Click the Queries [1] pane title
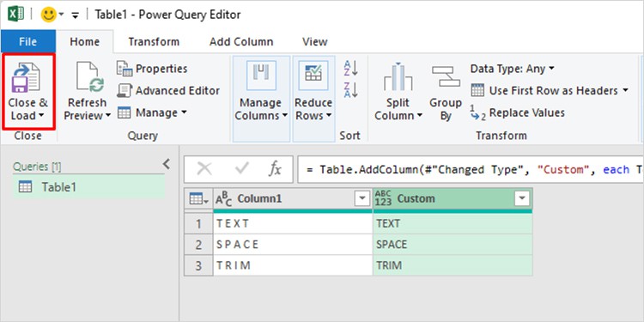The width and height of the screenshot is (644, 322). (38, 167)
